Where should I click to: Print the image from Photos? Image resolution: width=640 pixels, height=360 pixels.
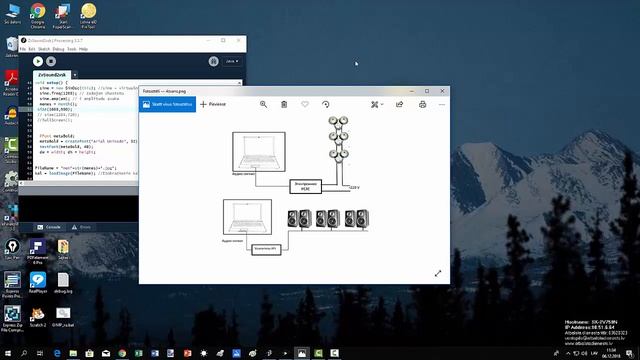[x=422, y=104]
